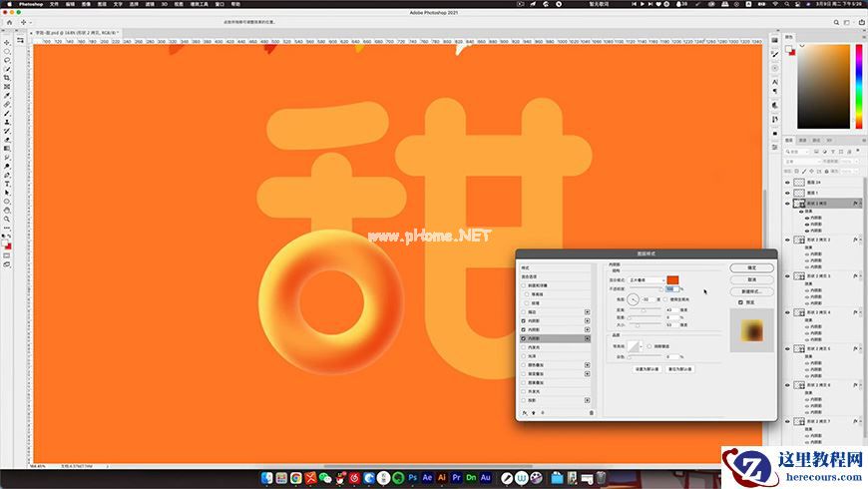Open the 混合模式 dropdown in dialog

pos(647,280)
